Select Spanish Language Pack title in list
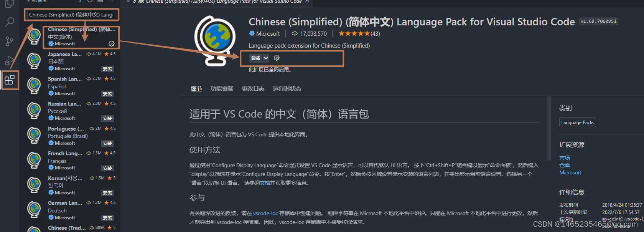644x232 pixels. (64, 79)
